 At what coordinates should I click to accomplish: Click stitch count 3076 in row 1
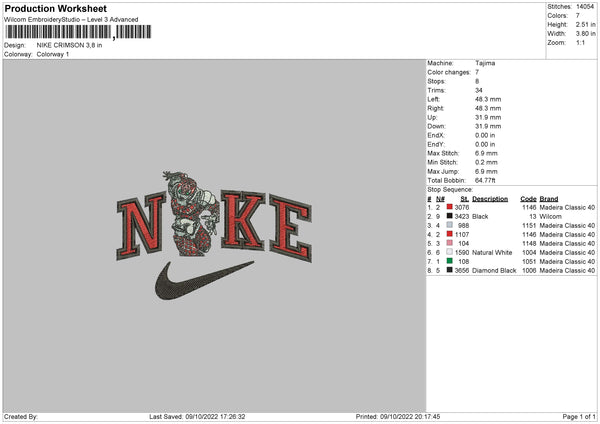pos(462,207)
